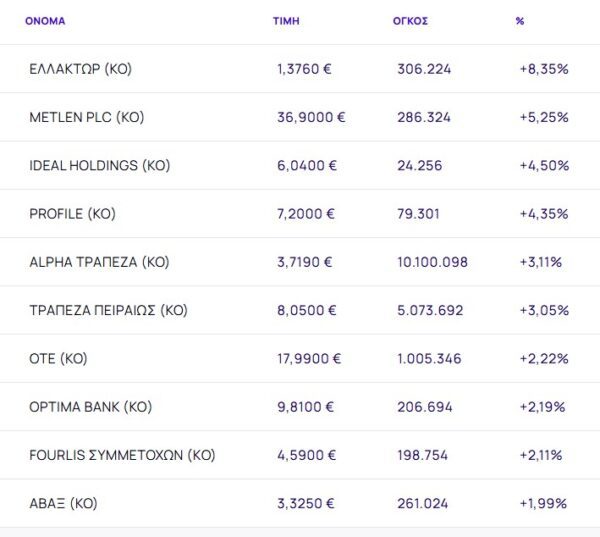The height and width of the screenshot is (537, 600).
Task: Open the OPTIMA BANK (ΚΟ) link
Action: pos(91,407)
